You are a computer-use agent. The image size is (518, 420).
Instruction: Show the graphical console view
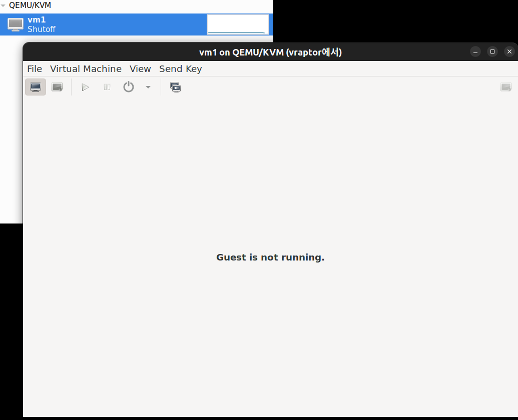[x=36, y=87]
